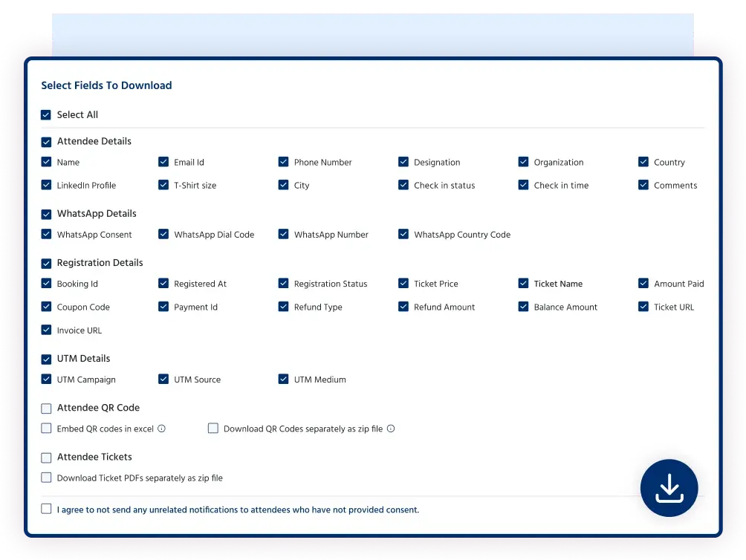Toggle the UTM Medium checkbox
This screenshot has width=746, height=560.
tap(283, 379)
